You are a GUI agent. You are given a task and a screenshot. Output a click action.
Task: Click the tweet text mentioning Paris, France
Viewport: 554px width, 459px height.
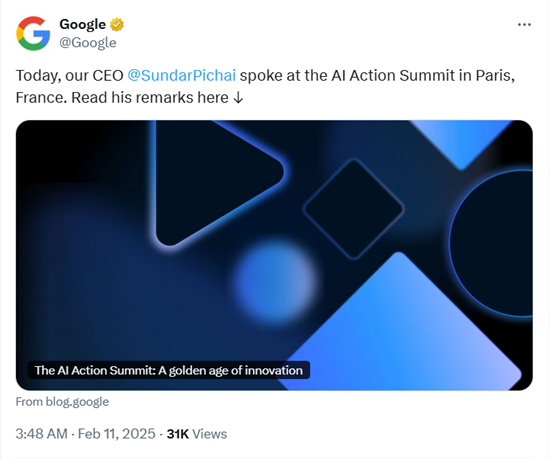point(265,87)
